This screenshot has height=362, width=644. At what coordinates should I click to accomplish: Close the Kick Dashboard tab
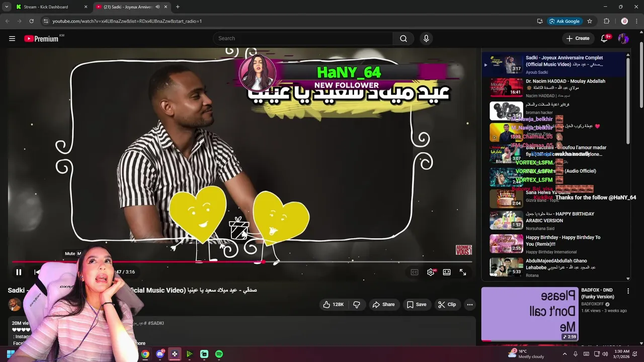86,7
